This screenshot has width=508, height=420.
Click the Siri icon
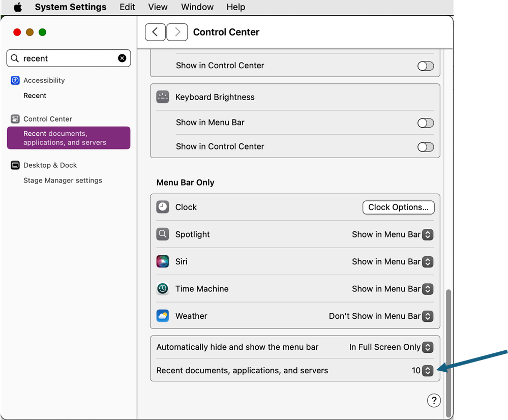click(x=163, y=261)
